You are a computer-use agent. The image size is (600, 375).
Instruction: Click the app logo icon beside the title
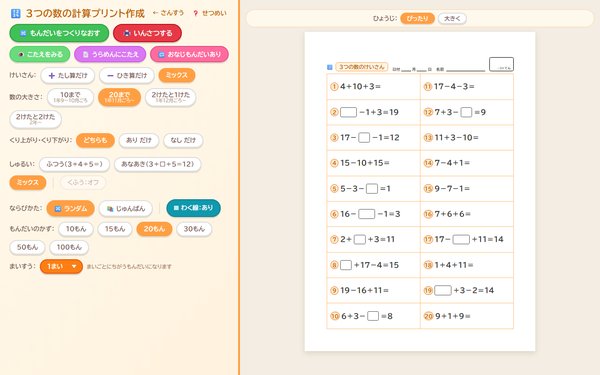pos(15,14)
